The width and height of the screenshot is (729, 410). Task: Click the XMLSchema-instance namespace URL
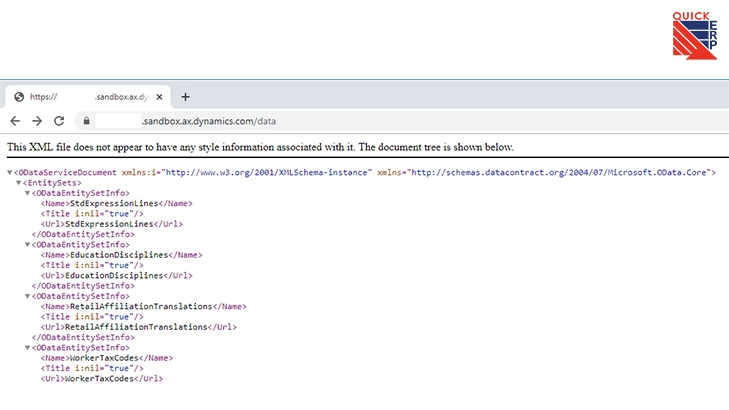266,172
